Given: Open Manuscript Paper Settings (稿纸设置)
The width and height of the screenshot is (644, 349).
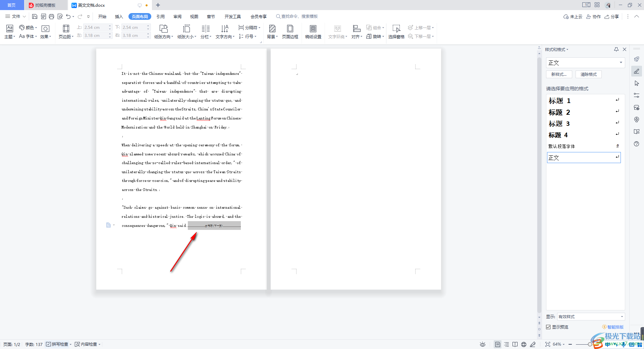Looking at the screenshot, I should 313,32.
